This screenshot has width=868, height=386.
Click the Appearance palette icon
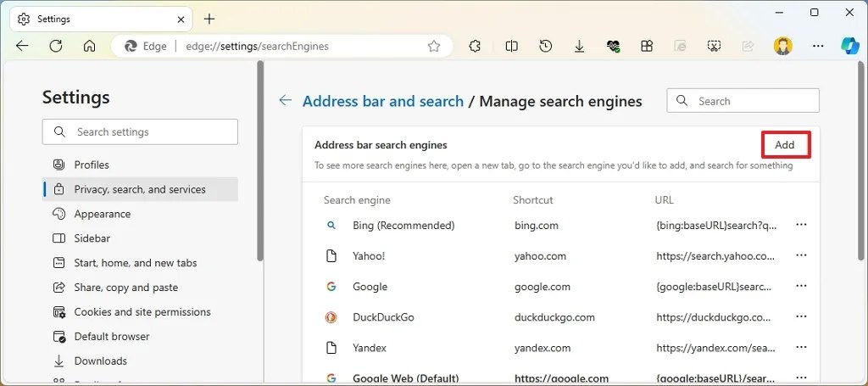click(58, 214)
